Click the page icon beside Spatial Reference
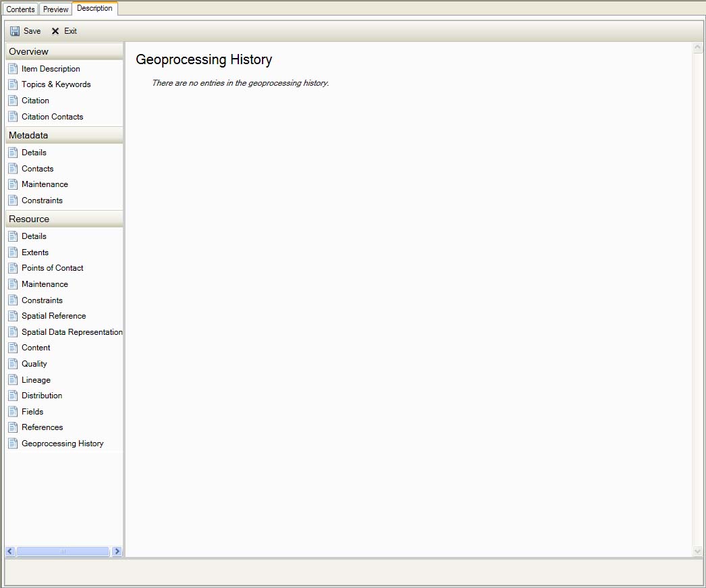706x588 pixels. (x=13, y=316)
